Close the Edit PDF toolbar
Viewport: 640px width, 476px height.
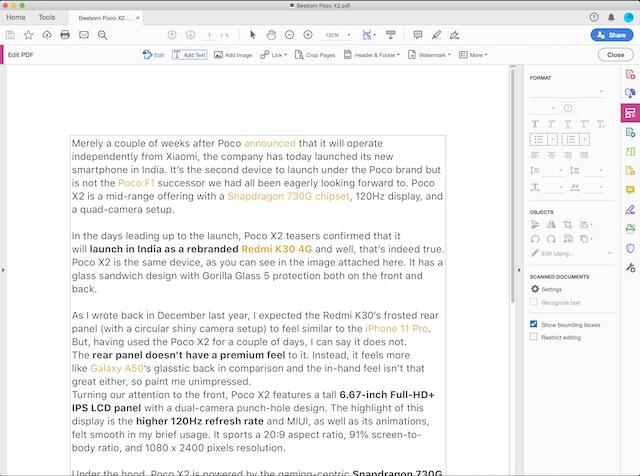pyautogui.click(x=613, y=55)
